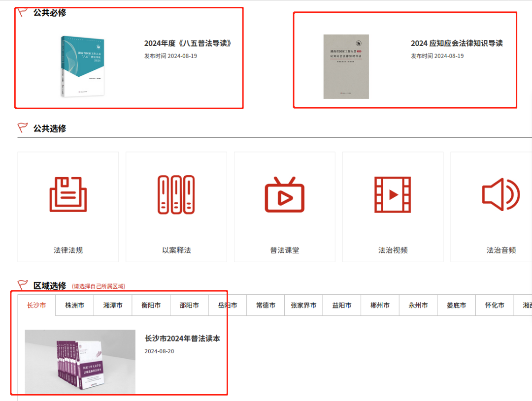
Task: Click the red flag icon beside 公共选修
Action: tap(22, 127)
